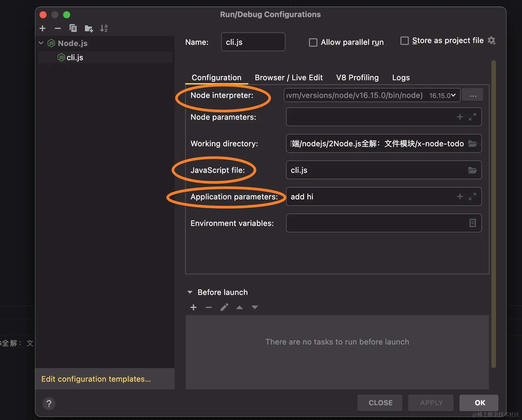The image size is (522, 420).
Task: Remove the selected configuration with minus icon
Action: 58,28
